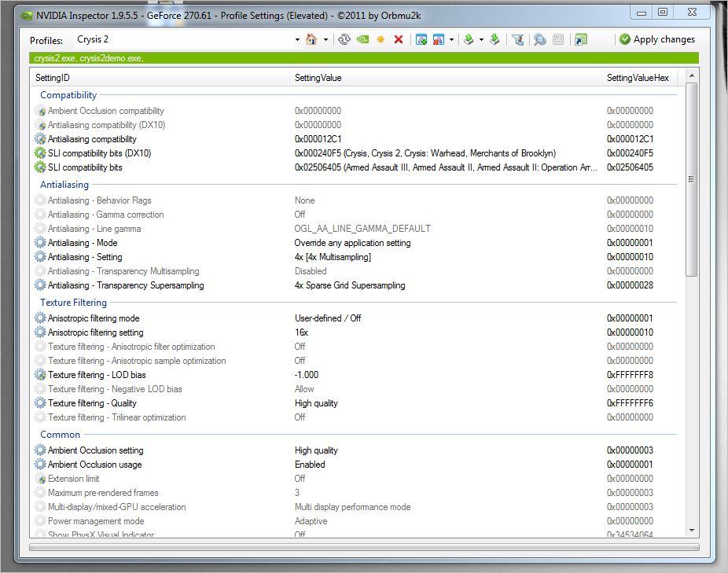
Task: Open the dropdown arrow beside the home icon
Action: click(325, 39)
